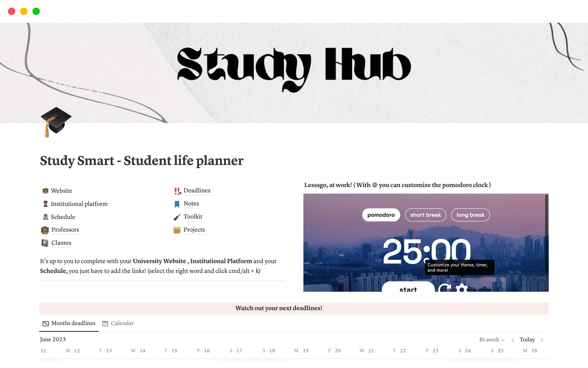Click the Projects icon
This screenshot has width=588, height=368.
tap(176, 229)
